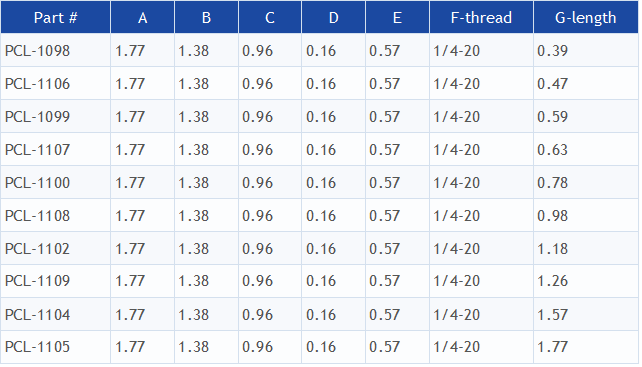Click part number PCL-1107
Image resolution: width=642 pixels, height=367 pixels.
(x=37, y=150)
